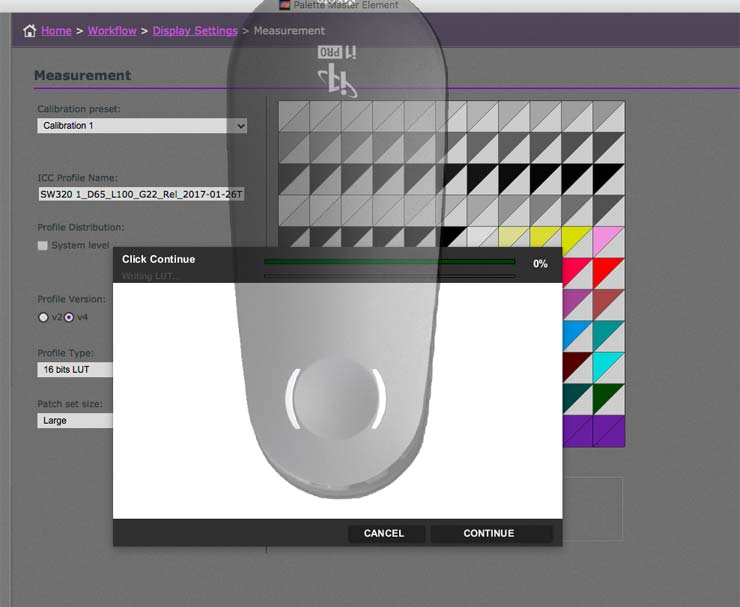Image resolution: width=740 pixels, height=607 pixels.
Task: Click the Home house icon
Action: click(x=30, y=31)
